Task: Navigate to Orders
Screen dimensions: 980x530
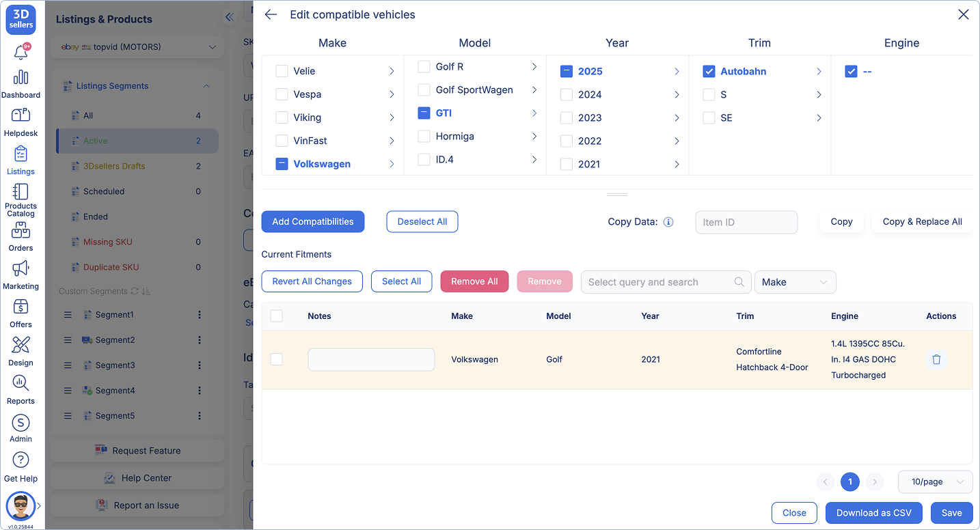Action: (x=21, y=237)
